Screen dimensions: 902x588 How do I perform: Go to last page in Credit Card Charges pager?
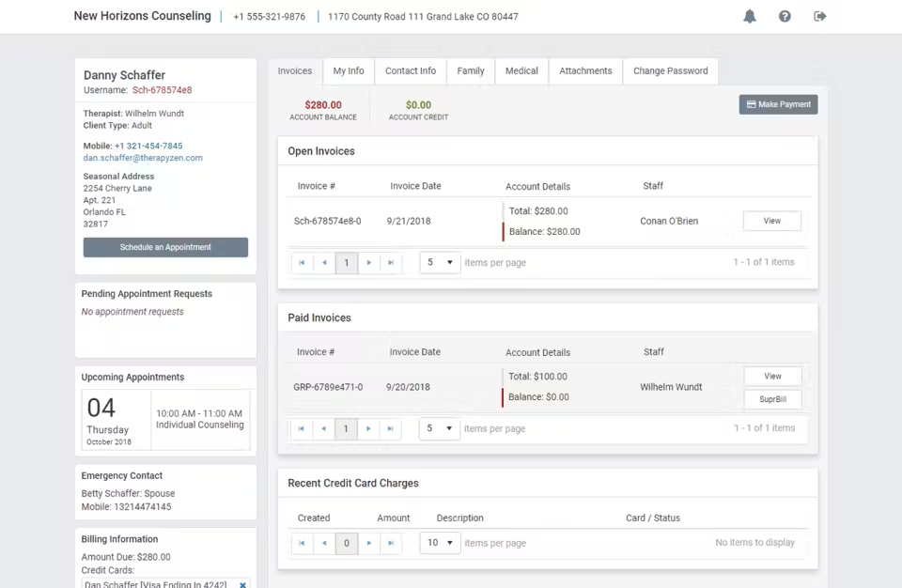point(391,543)
